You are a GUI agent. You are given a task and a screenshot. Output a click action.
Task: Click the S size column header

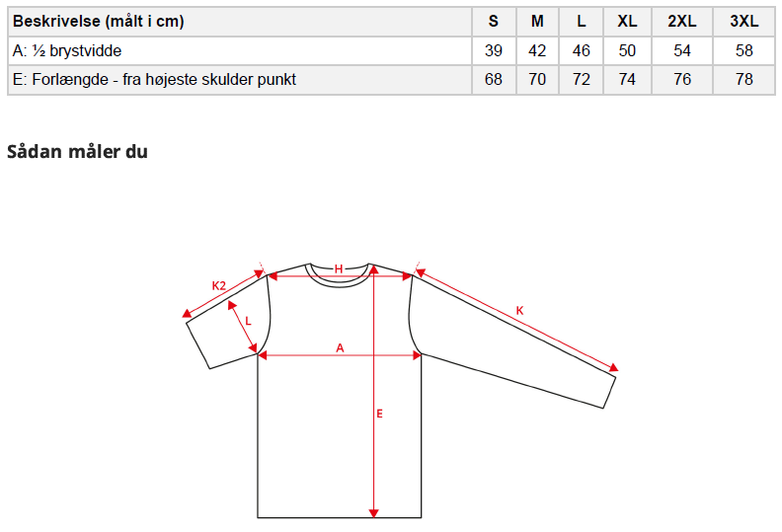(x=494, y=22)
